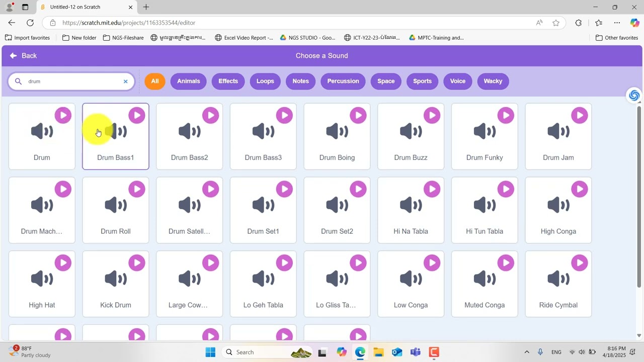The width and height of the screenshot is (644, 362).
Task: Open File Explorer from the taskbar
Action: click(378, 352)
